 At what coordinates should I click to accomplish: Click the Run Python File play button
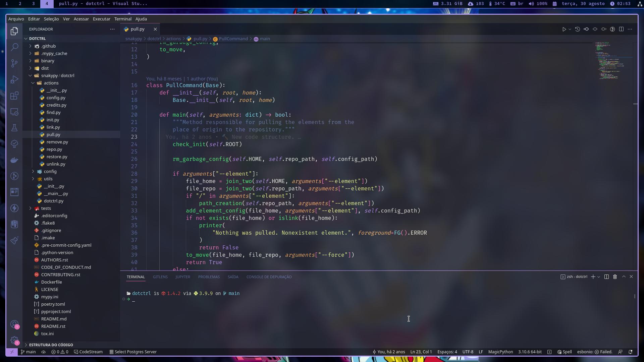click(x=564, y=29)
